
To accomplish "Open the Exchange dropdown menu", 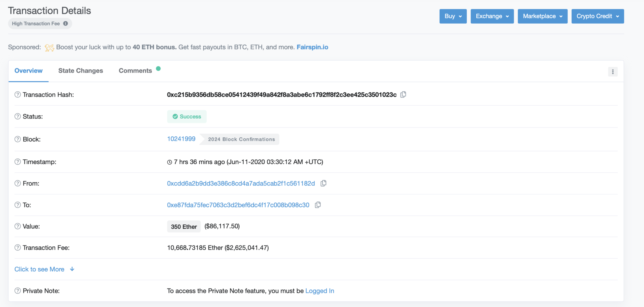I will click(x=492, y=16).
